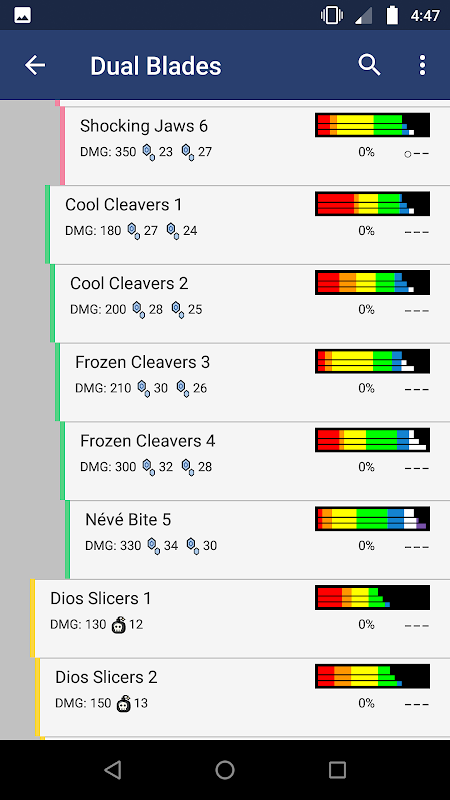Tap the second ice icon on Frozen Cleavers 4
The width and height of the screenshot is (450, 800).
point(187,467)
